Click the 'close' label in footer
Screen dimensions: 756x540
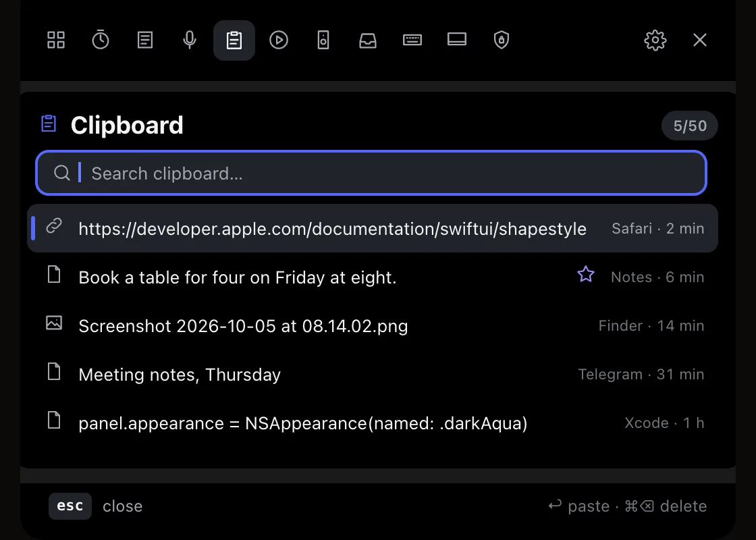[x=122, y=506]
